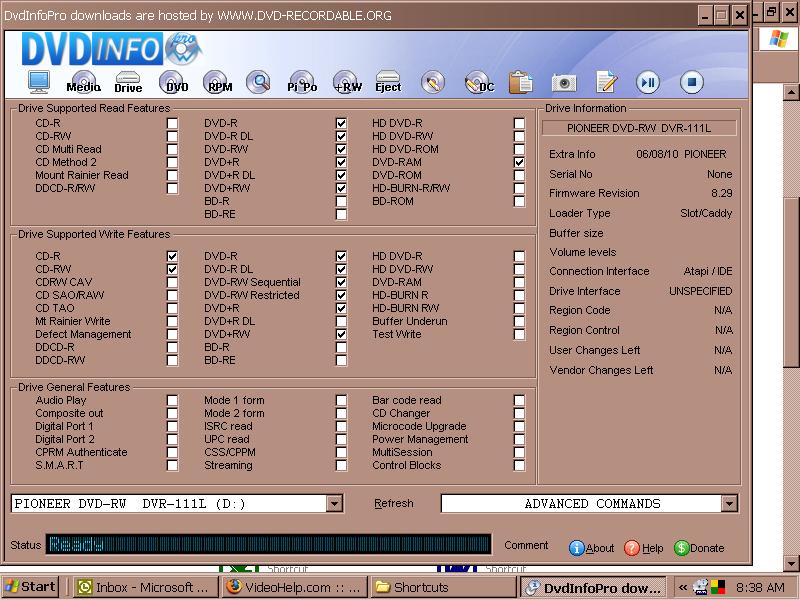
Task: Click the RPM disc icon
Action: [218, 82]
